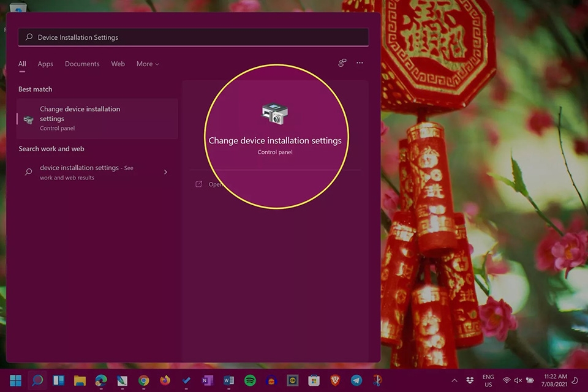
Task: Open Brave browser from the taskbar
Action: click(x=336, y=380)
